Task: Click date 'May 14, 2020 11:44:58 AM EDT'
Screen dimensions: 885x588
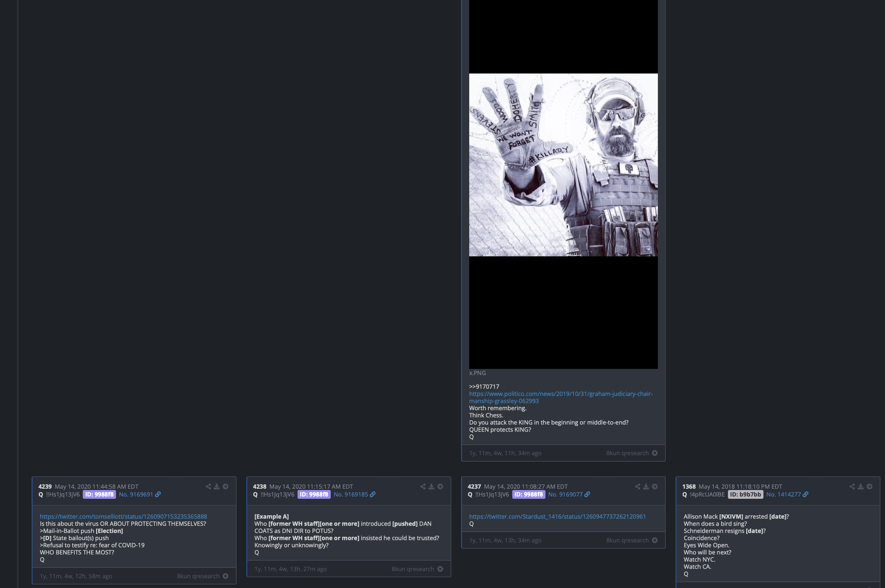Action: click(96, 486)
